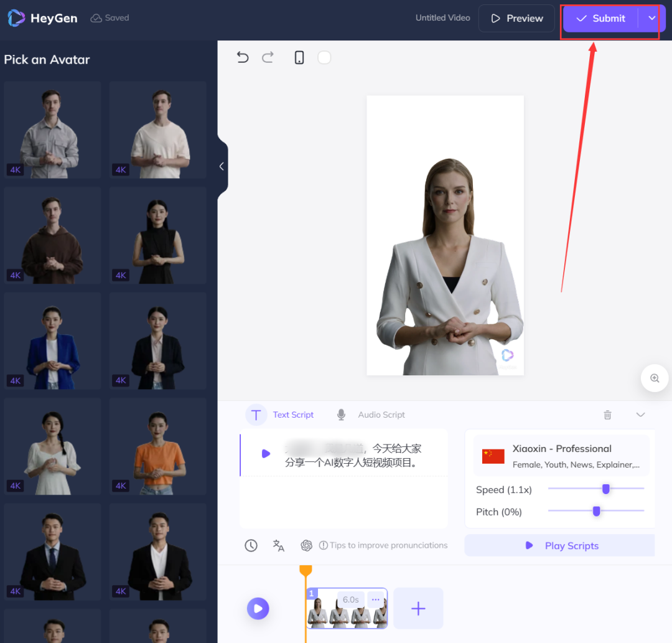Select the avatar on the canvas

[449, 266]
